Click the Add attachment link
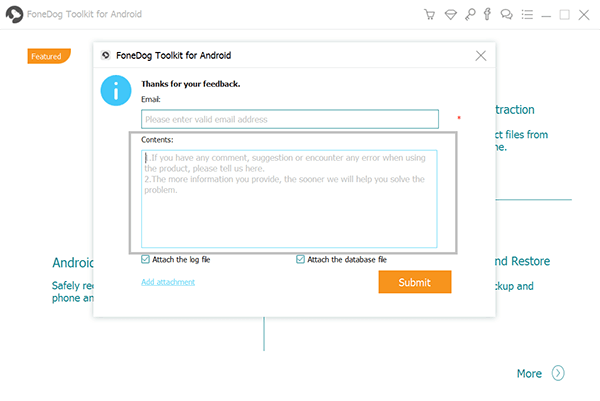 point(168,282)
